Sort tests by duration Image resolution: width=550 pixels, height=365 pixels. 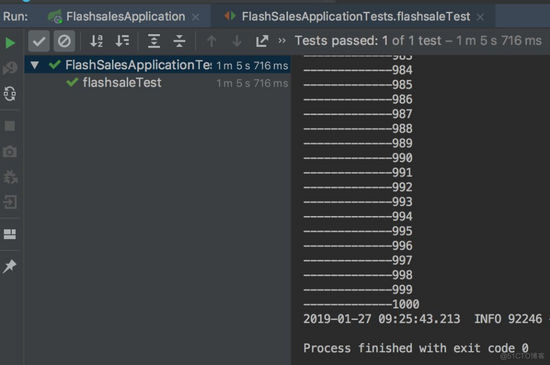122,41
